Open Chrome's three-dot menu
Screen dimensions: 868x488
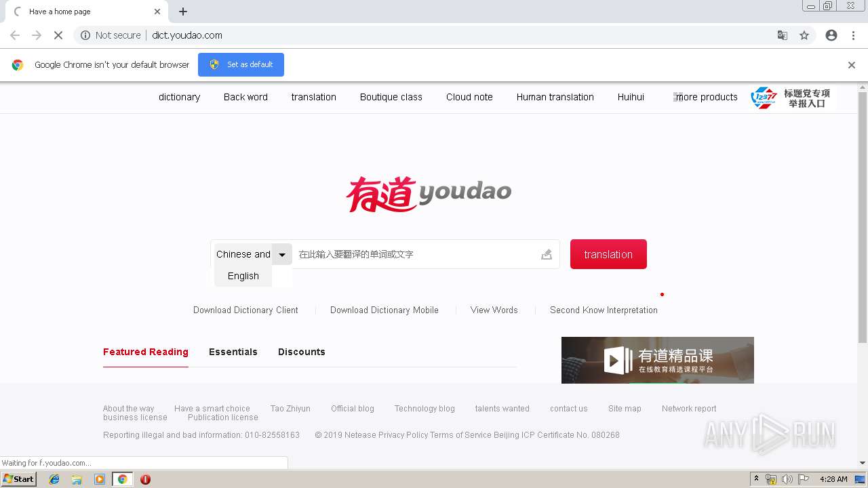pos(853,35)
